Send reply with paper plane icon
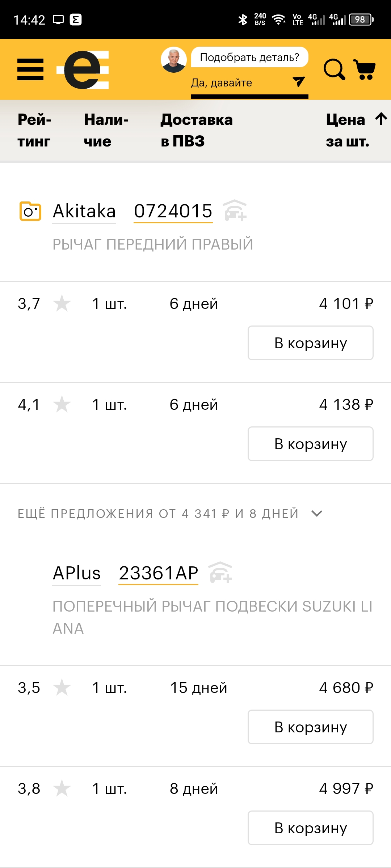Viewport: 391px width, 868px height. tap(298, 82)
